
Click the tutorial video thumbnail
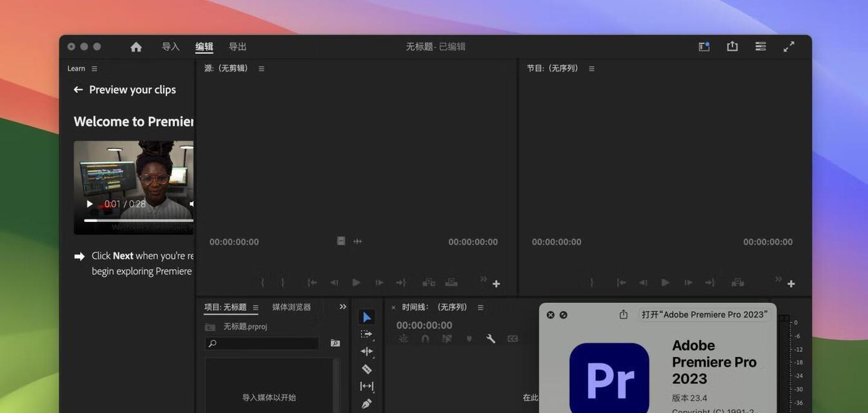133,187
